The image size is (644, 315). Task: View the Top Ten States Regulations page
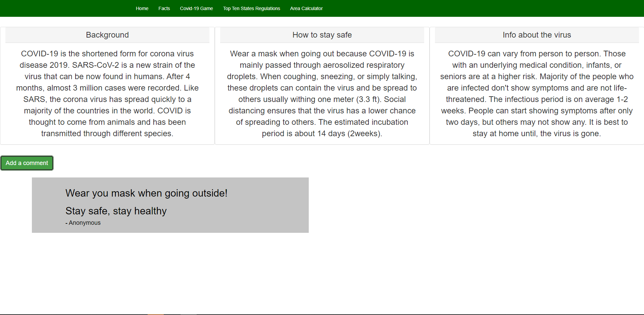coord(251,8)
